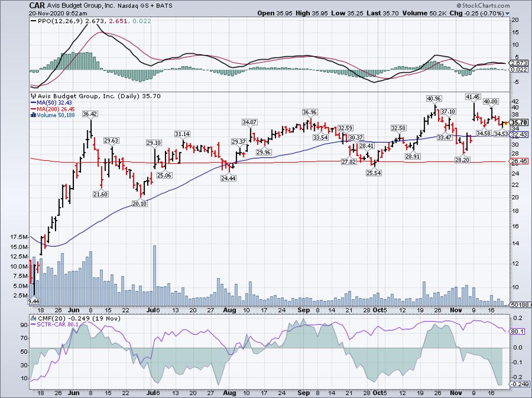
Task: Click the CAR ticker symbol in the header
Action: point(37,6)
